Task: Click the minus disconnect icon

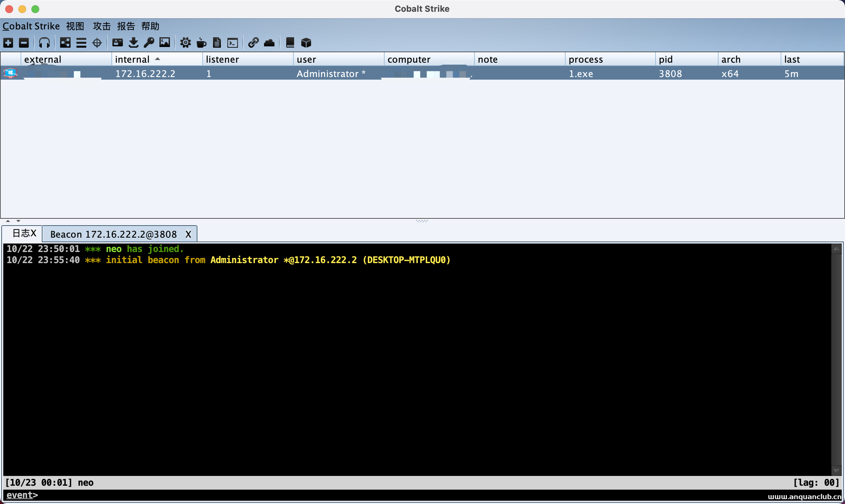Action: [x=24, y=43]
